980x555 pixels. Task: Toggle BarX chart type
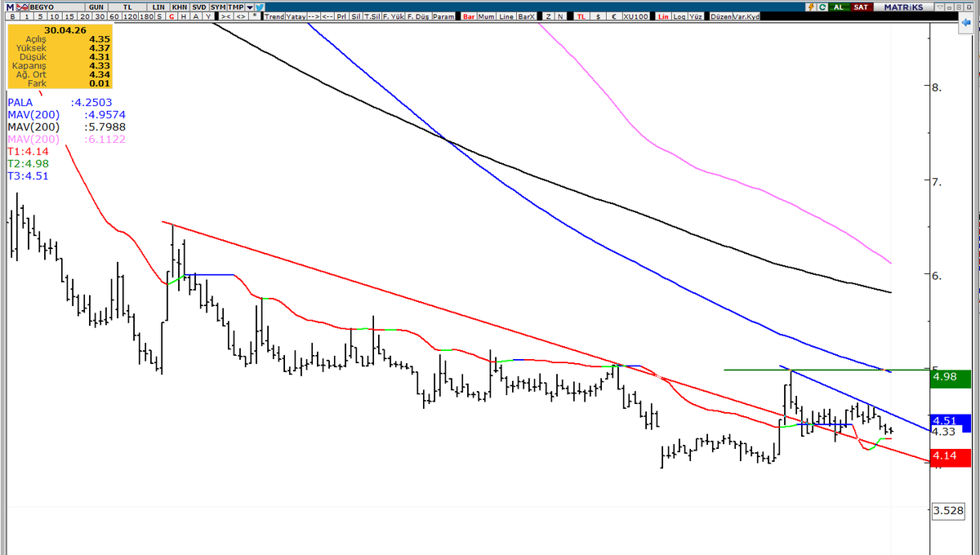click(526, 16)
